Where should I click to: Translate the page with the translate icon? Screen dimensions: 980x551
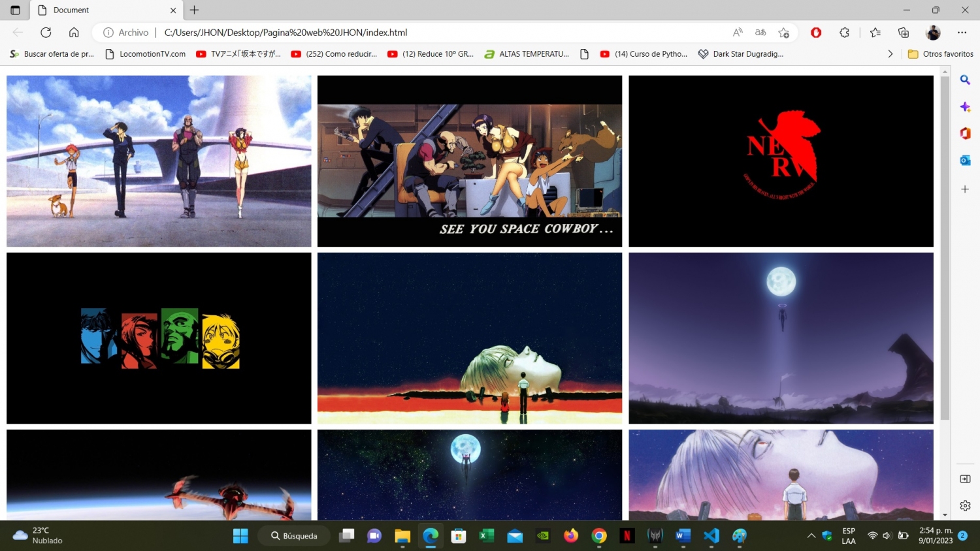click(x=760, y=32)
